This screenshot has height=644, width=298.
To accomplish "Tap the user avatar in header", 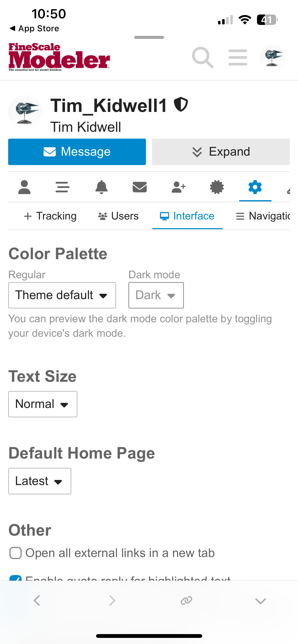I will pyautogui.click(x=272, y=57).
